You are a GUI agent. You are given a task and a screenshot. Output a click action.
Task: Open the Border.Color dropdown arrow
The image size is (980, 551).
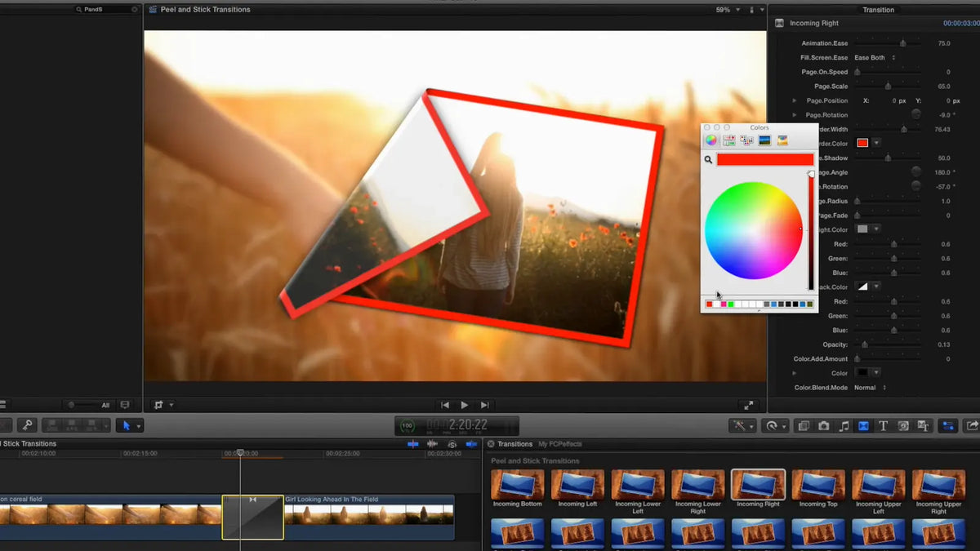[876, 143]
